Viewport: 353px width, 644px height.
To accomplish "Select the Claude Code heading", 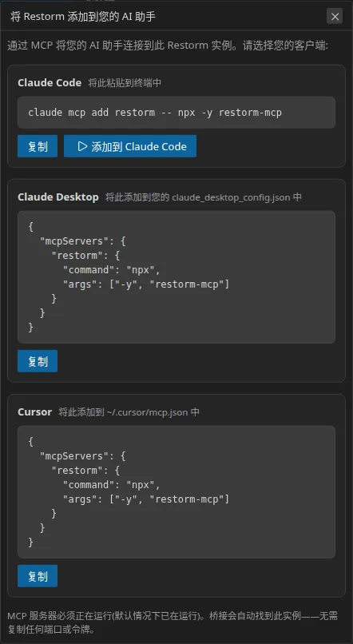I will (x=50, y=83).
